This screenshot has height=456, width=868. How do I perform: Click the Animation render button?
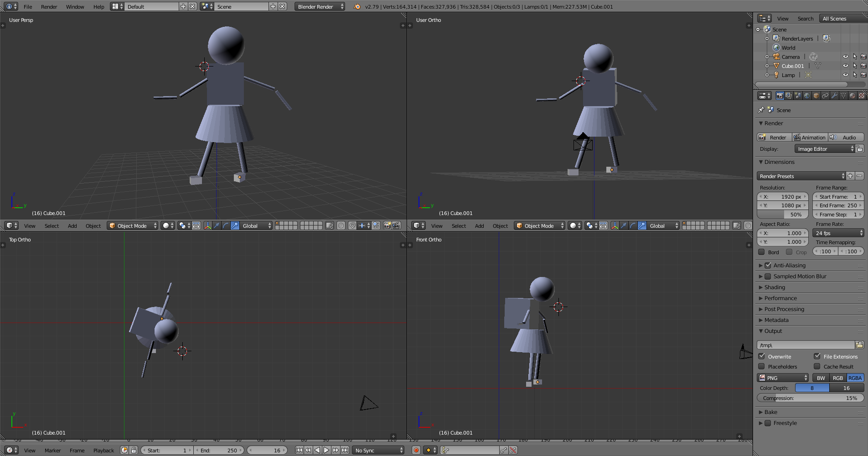point(810,137)
